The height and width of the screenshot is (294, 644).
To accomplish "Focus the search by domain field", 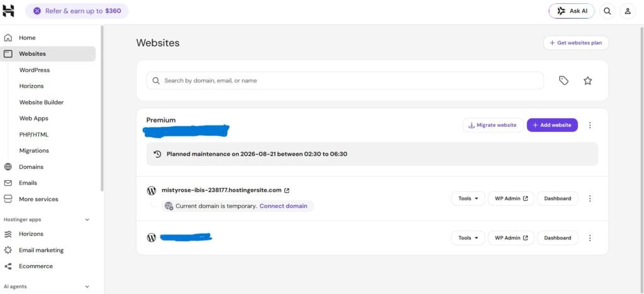I will click(x=345, y=81).
